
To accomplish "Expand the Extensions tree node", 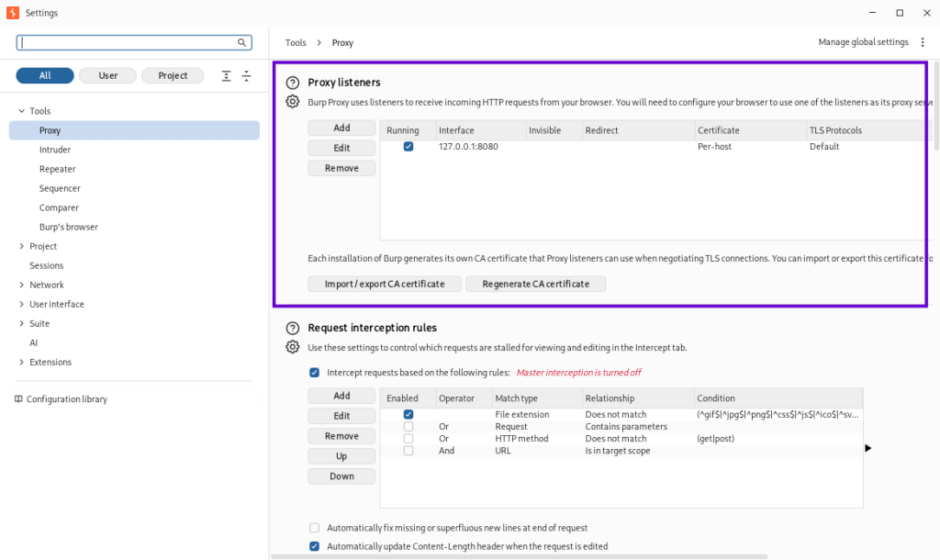I will click(x=22, y=362).
